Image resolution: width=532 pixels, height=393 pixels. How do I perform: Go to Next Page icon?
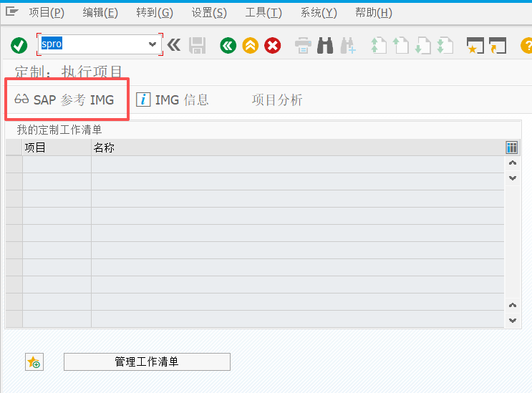pos(422,45)
